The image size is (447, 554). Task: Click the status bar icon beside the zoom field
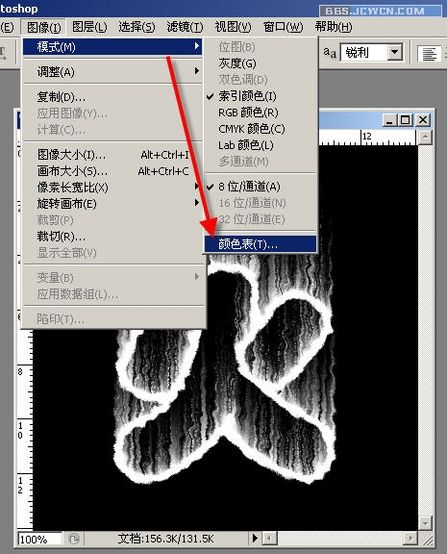coord(73,539)
